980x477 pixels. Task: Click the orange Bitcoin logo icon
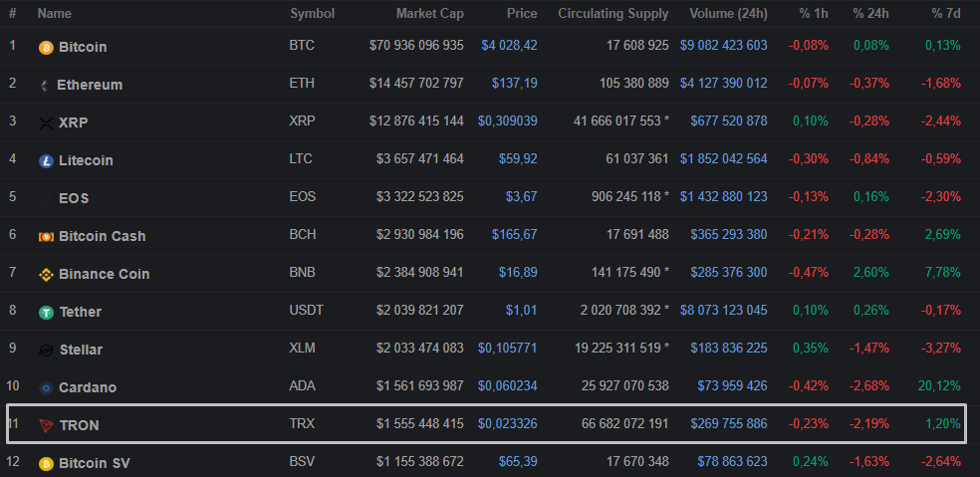pyautogui.click(x=46, y=47)
